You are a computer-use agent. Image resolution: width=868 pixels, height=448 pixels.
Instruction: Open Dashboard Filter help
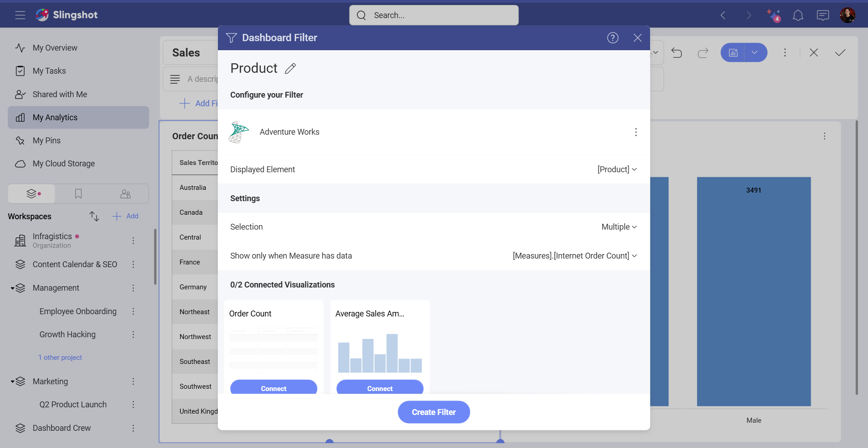tap(613, 38)
